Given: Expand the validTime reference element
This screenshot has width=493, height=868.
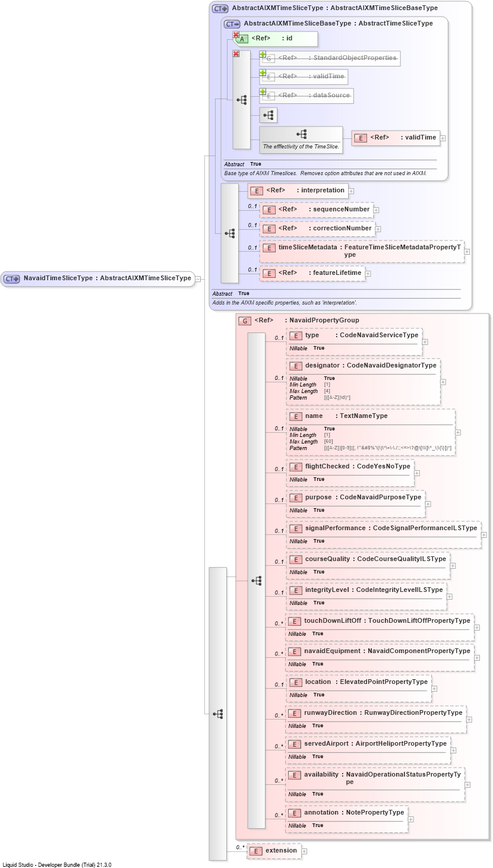Looking at the screenshot, I should [x=443, y=138].
